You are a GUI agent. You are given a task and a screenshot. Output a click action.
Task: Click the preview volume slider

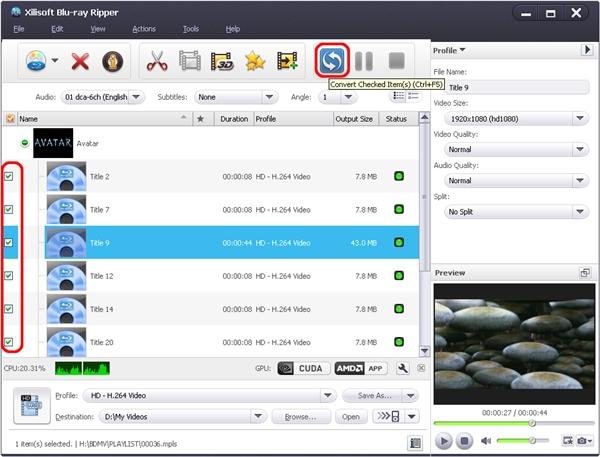click(x=522, y=441)
